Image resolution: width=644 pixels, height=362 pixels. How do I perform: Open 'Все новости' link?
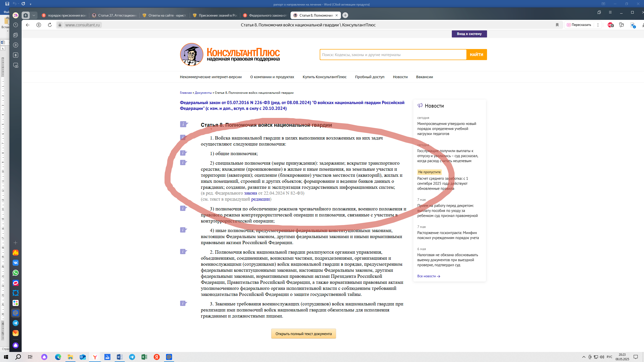pyautogui.click(x=429, y=276)
